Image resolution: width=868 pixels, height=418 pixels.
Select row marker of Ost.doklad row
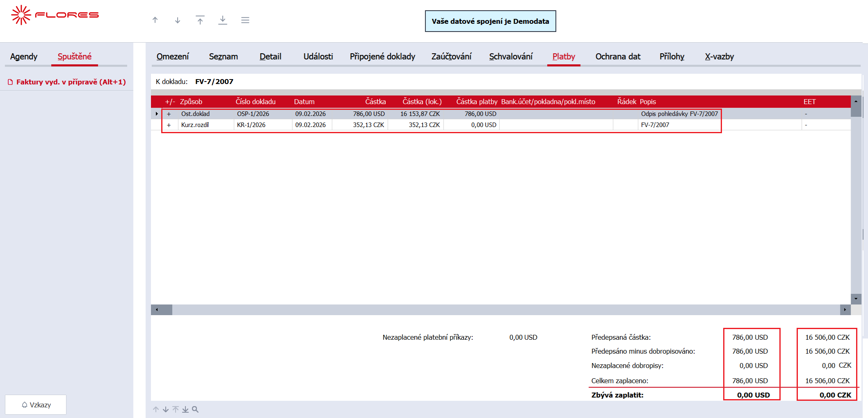coord(156,114)
